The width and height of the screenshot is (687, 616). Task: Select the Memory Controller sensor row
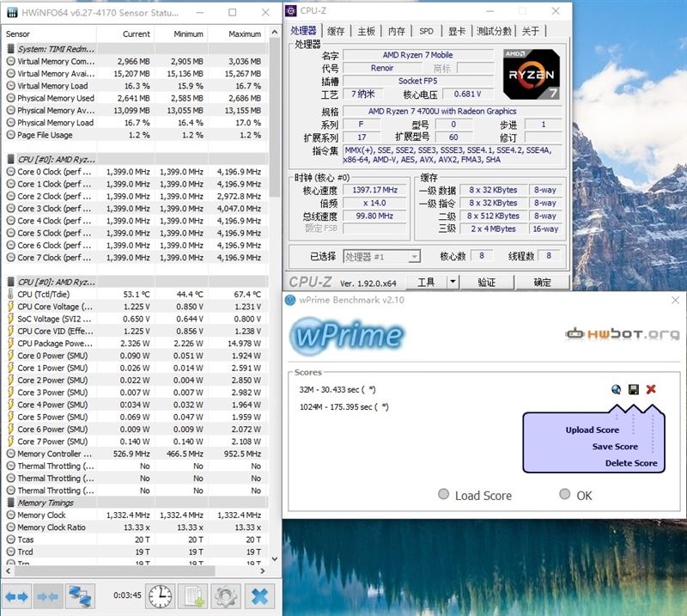click(135, 454)
